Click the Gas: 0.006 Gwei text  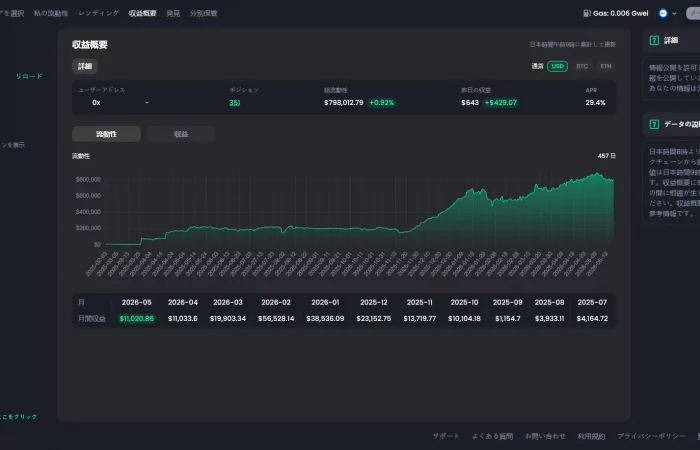coord(621,13)
